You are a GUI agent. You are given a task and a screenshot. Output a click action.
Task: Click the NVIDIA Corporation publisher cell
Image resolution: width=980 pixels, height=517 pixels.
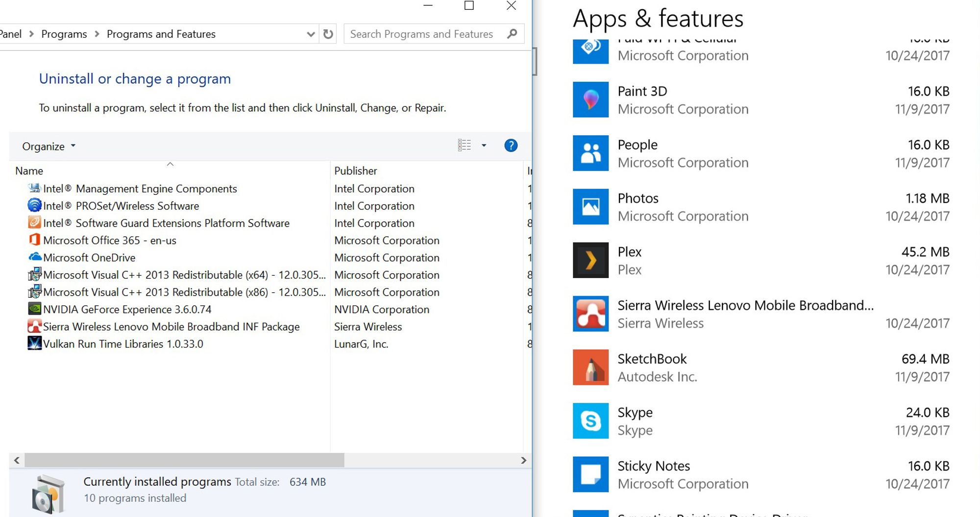tap(382, 309)
